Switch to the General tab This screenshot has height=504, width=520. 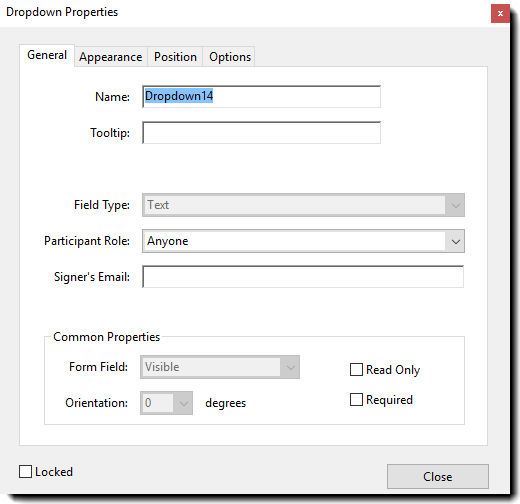coord(47,55)
